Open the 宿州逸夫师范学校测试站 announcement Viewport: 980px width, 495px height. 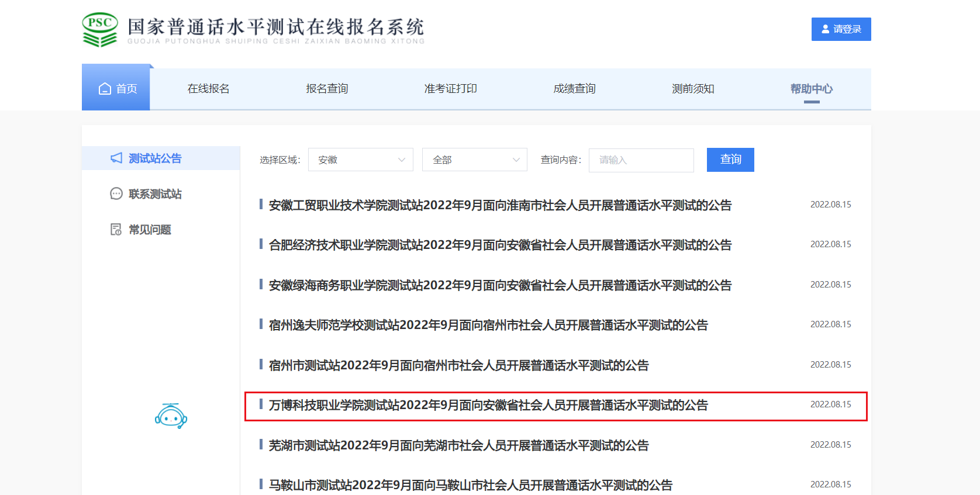pyautogui.click(x=488, y=325)
